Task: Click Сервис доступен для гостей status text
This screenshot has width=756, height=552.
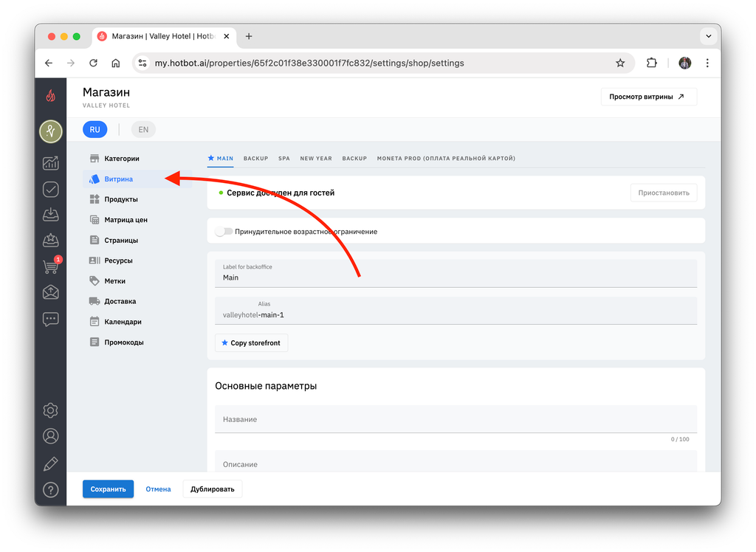Action: [281, 193]
